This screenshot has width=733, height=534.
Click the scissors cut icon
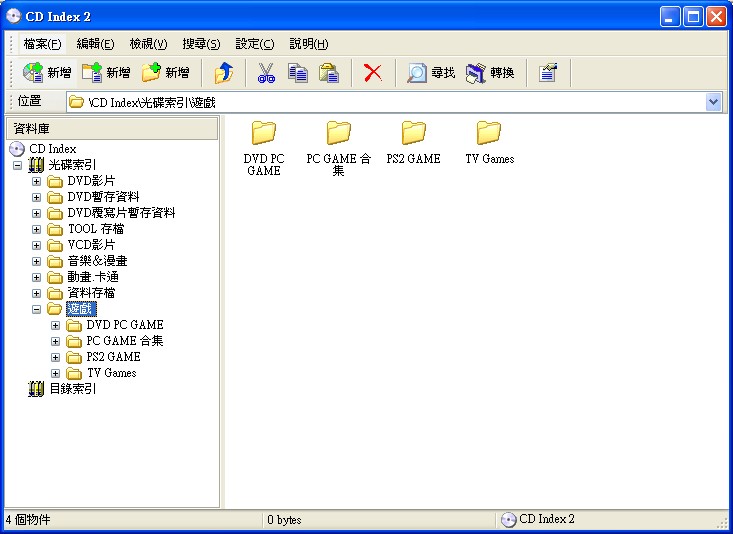(x=266, y=73)
